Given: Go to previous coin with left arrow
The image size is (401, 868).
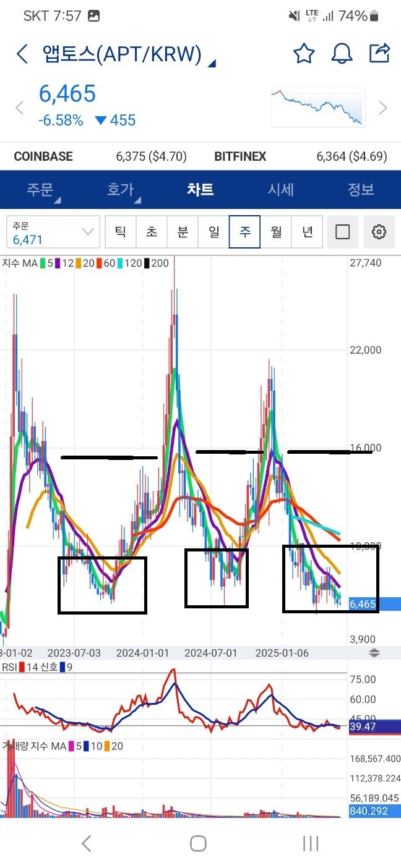Looking at the screenshot, I should (x=19, y=108).
